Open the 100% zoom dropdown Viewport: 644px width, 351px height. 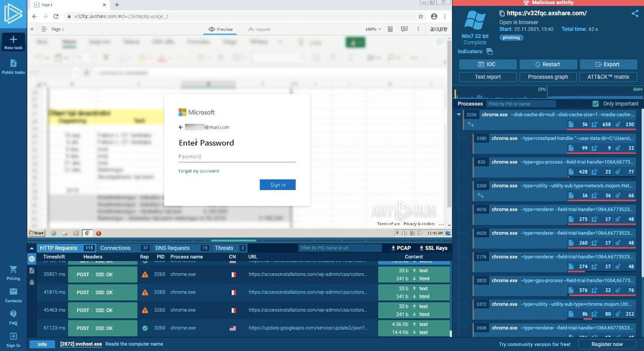tap(373, 29)
